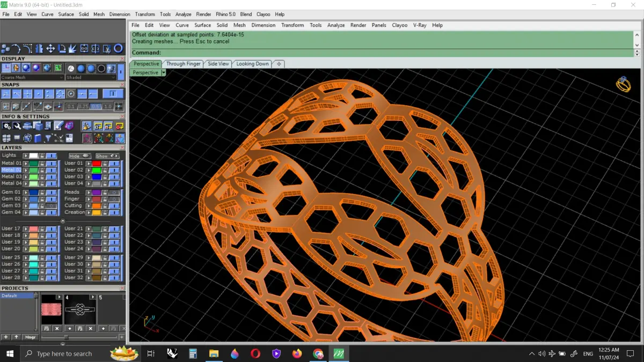
Task: Select the blue ring torus tool icon
Action: [119, 48]
